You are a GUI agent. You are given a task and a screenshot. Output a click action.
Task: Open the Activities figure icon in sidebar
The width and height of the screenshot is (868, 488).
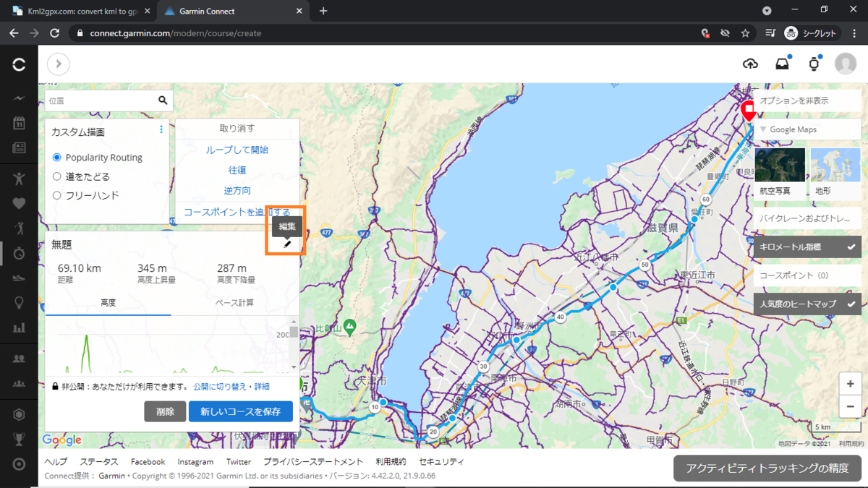coord(19,178)
